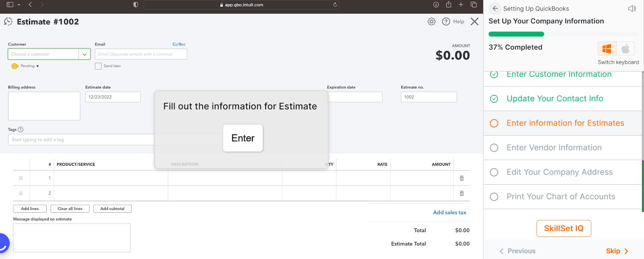Open the sidebar options chevron in browser
This screenshot has width=644, height=259.
19,5
